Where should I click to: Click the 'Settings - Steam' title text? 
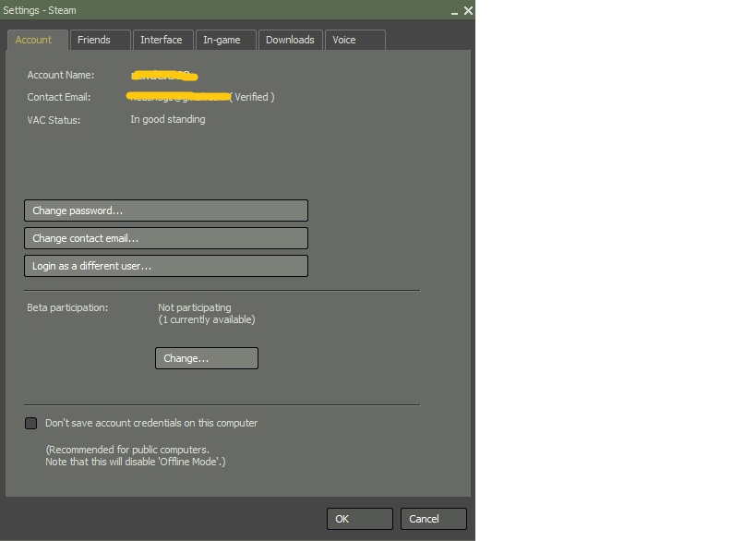(x=40, y=10)
